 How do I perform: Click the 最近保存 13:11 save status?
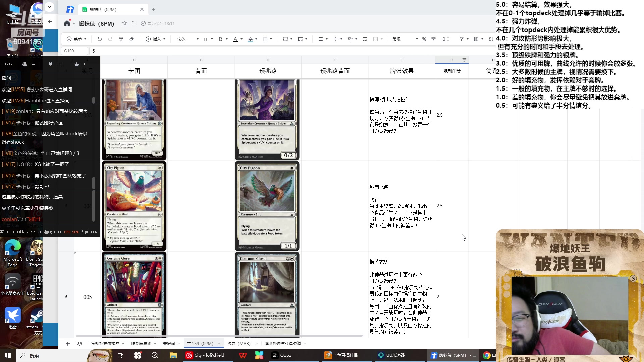[158, 23]
